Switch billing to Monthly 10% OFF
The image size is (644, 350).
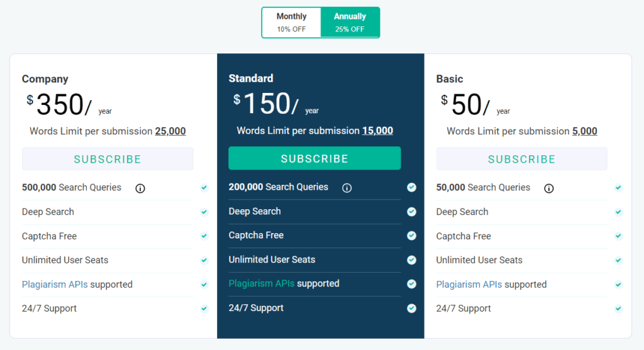click(291, 23)
